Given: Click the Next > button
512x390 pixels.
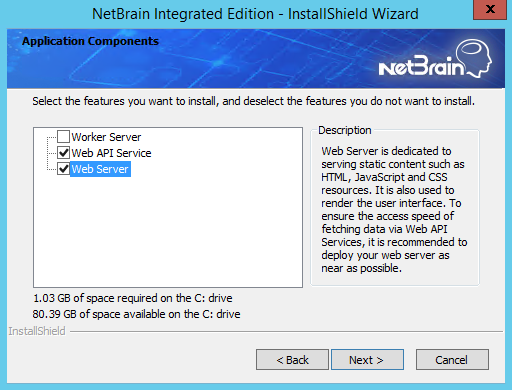Looking at the screenshot, I should tap(367, 360).
